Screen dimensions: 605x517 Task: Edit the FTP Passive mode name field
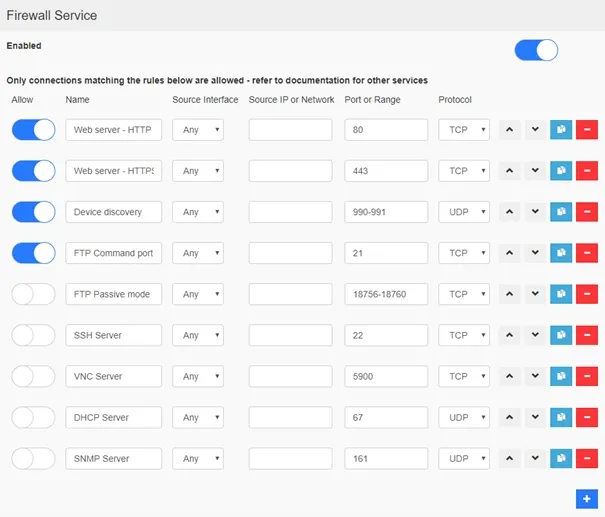114,294
